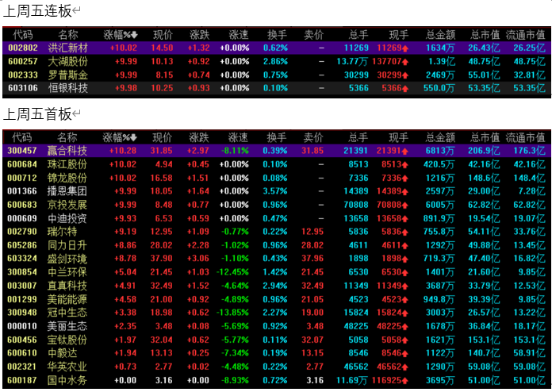Click 流通市值 column header in the 连板 table
The width and height of the screenshot is (552, 392).
(525, 34)
